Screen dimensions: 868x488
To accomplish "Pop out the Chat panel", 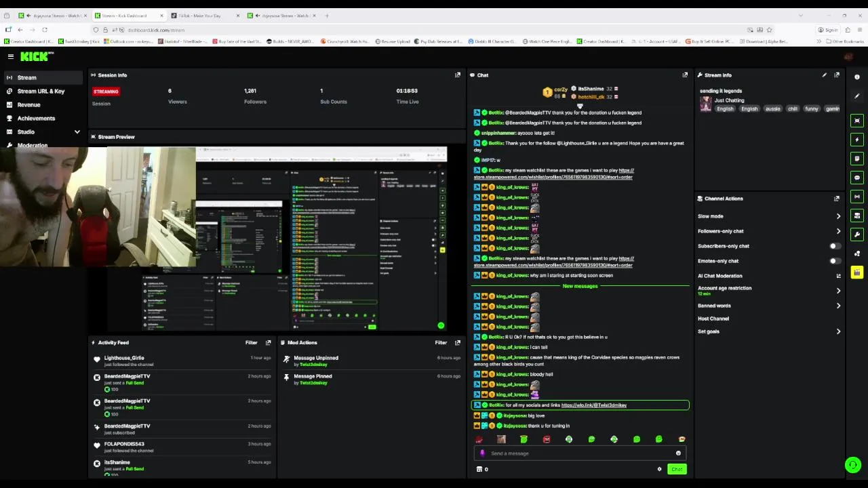I will click(685, 75).
